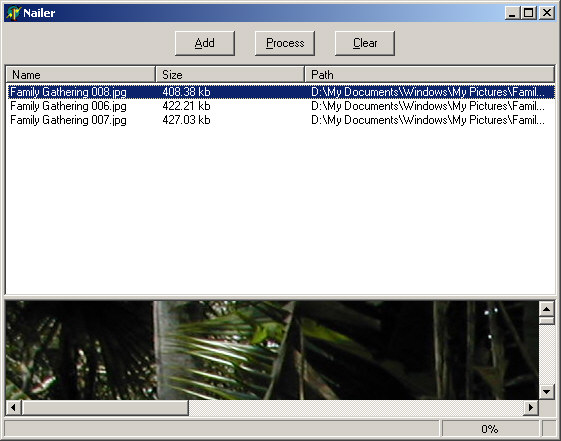Click preview scroll down arrow
561x441 pixels.
[546, 392]
